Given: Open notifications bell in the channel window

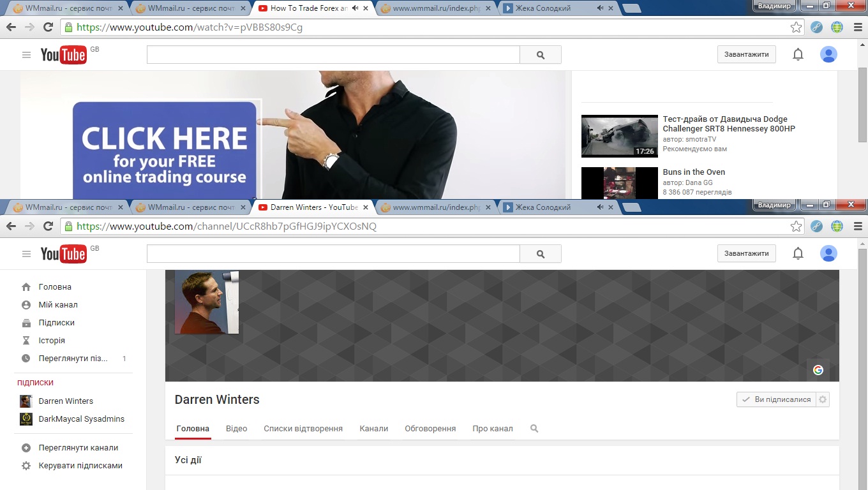Looking at the screenshot, I should pyautogui.click(x=798, y=254).
